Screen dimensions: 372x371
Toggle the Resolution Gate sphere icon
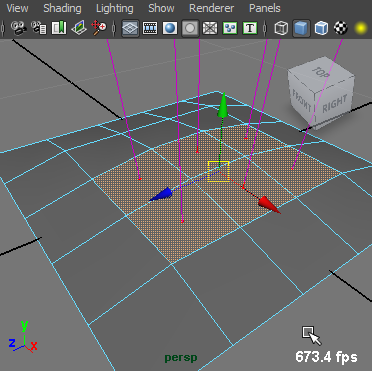click(x=170, y=28)
